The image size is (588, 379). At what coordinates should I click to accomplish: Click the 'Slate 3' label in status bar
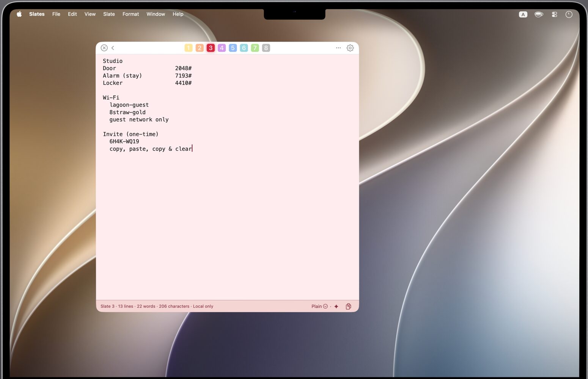(x=107, y=306)
